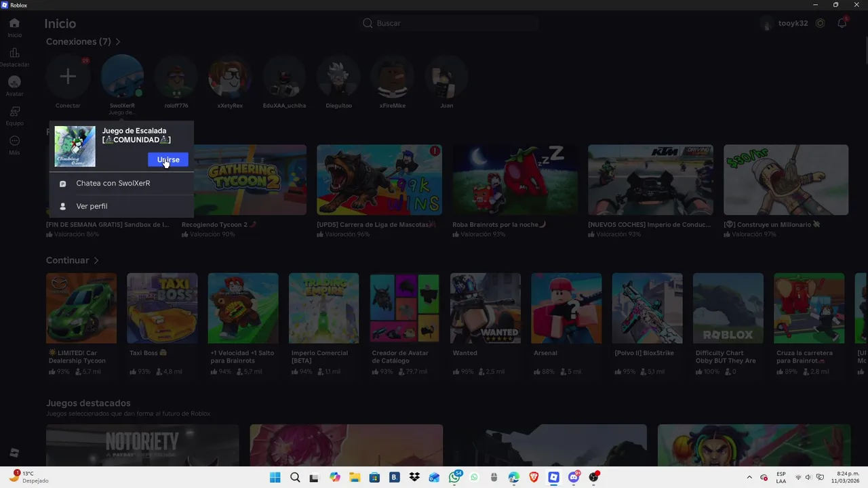Screen dimensions: 868x488
Task: Open the 13°C Despejado weather widget
Action: [x=28, y=476]
